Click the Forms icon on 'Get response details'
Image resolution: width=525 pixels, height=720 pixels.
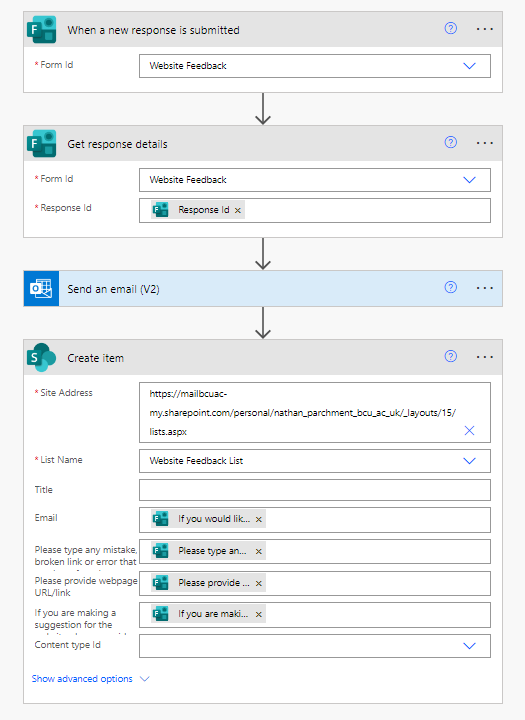coord(41,144)
